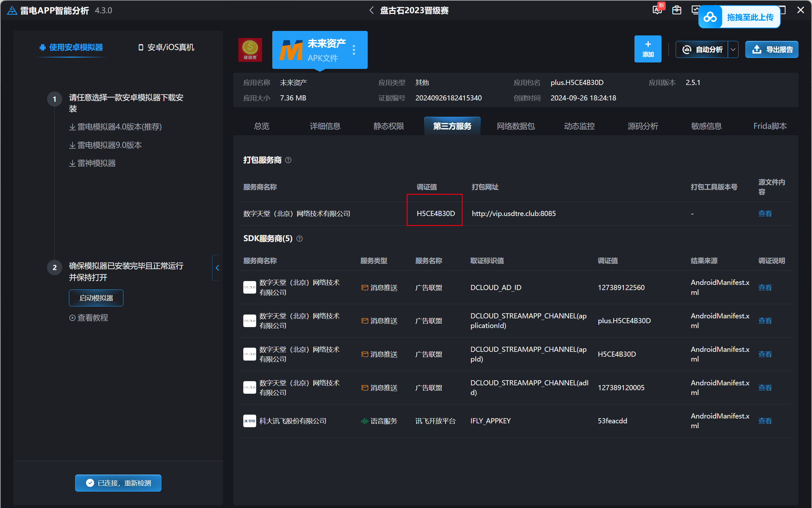Click the 添加 plus button

[x=648, y=49]
